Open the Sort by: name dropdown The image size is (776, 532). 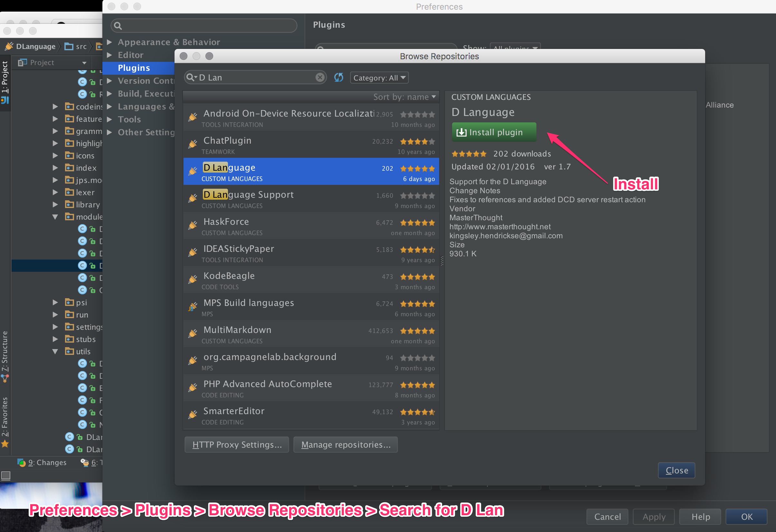point(404,97)
